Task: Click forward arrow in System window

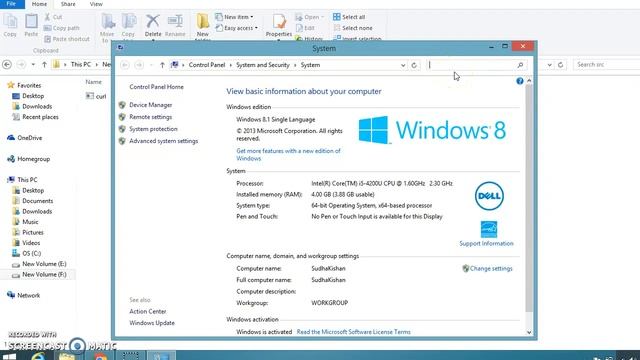Action: click(139, 65)
